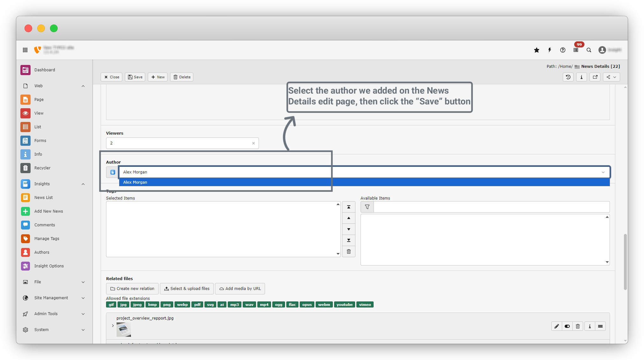The height and width of the screenshot is (360, 644).
Task: Open bookmarks star icon in top bar
Action: click(x=537, y=50)
